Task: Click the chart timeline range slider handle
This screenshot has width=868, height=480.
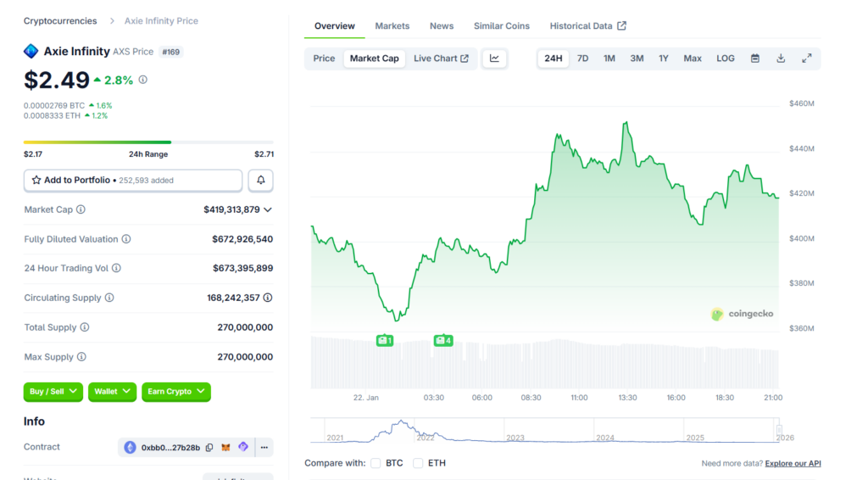Action: [x=779, y=431]
